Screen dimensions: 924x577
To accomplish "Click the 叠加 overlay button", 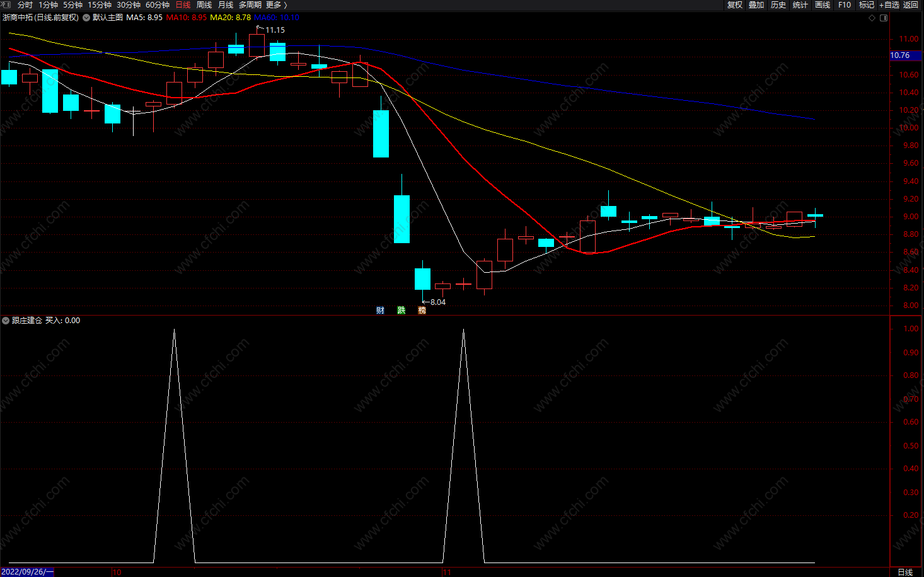I will tap(756, 4).
